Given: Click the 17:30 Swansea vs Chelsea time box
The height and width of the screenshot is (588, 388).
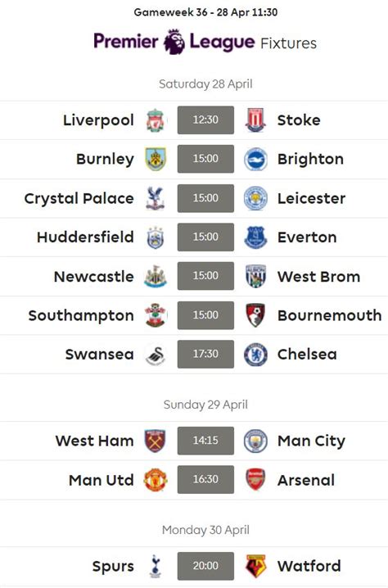Looking at the screenshot, I should 205,354.
